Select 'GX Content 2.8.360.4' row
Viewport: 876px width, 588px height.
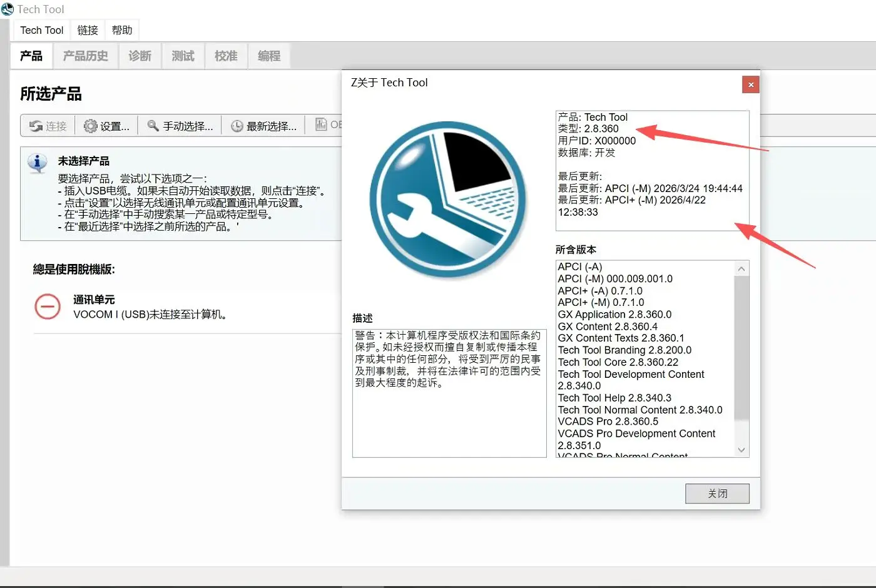pos(608,327)
